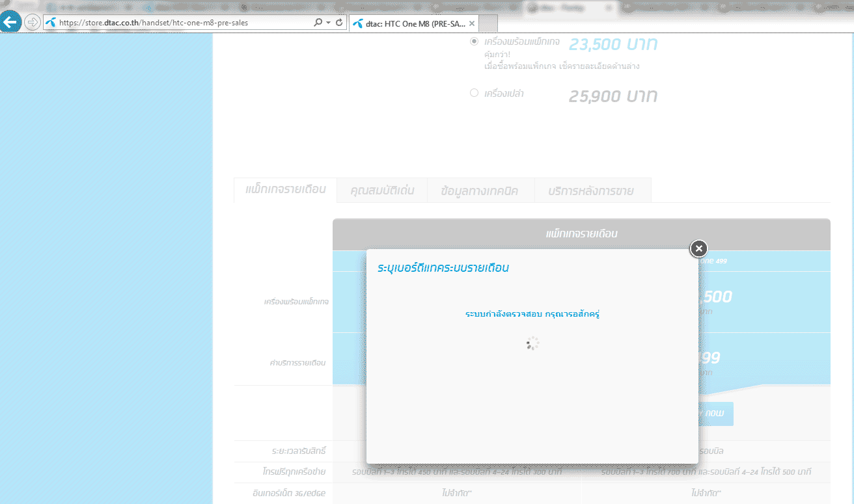The height and width of the screenshot is (504, 854).
Task: Click the grey แพ็กเกจรายเดือน table header
Action: tap(581, 234)
